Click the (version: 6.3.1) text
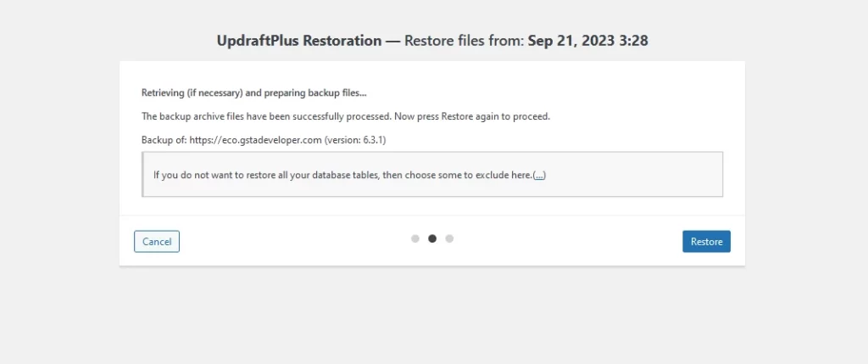This screenshot has width=868, height=364. (x=355, y=140)
